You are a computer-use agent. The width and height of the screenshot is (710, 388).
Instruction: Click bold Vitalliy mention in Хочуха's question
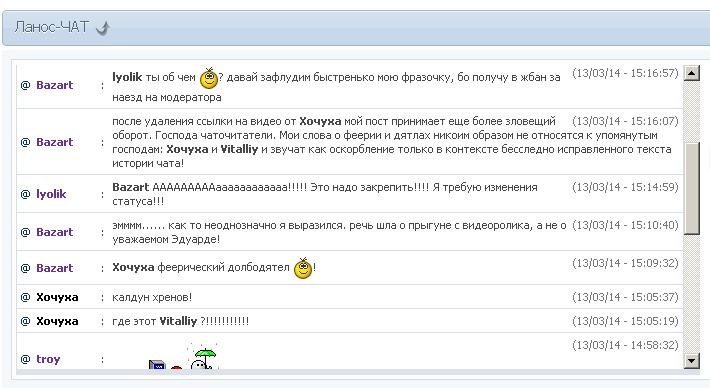(x=178, y=321)
